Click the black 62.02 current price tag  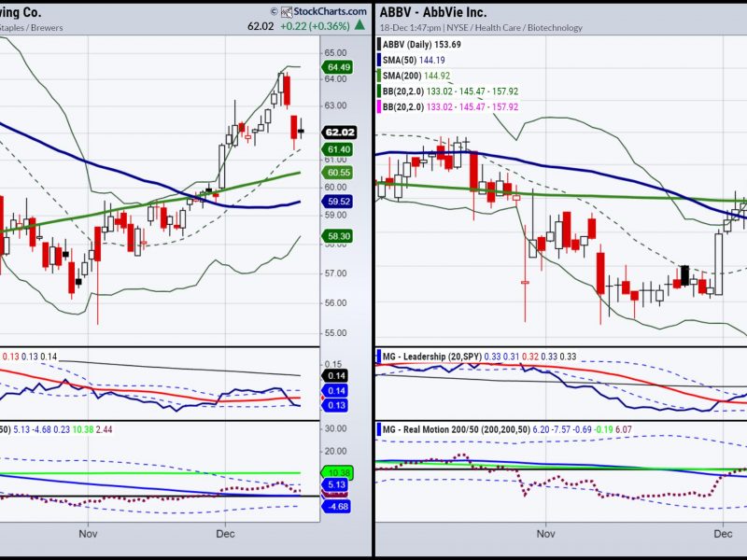click(x=339, y=133)
